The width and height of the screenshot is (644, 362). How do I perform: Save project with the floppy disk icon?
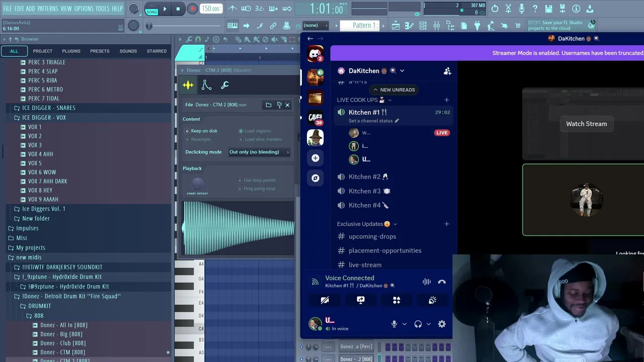pyautogui.click(x=549, y=9)
